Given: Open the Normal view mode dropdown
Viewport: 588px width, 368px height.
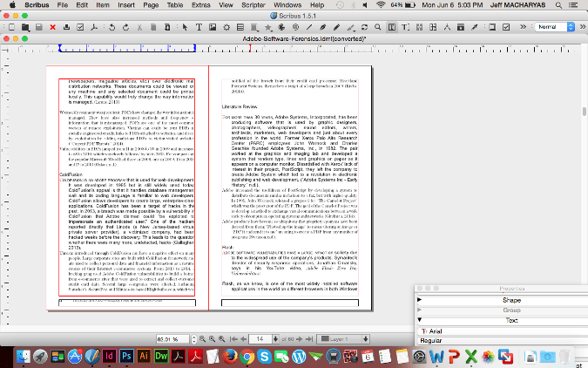Looking at the screenshot, I should point(553,28).
